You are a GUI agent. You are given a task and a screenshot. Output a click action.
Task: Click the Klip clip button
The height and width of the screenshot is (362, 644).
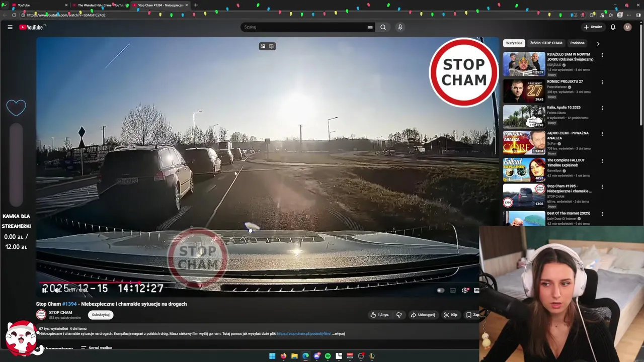(x=451, y=315)
